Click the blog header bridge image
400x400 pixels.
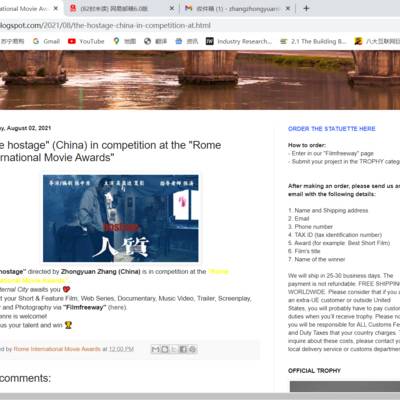tap(200, 80)
